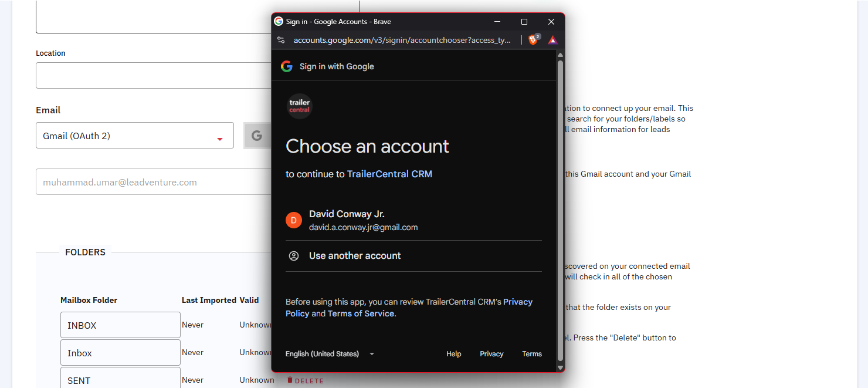Click the email address input field
The height and width of the screenshot is (388, 868).
(154, 182)
